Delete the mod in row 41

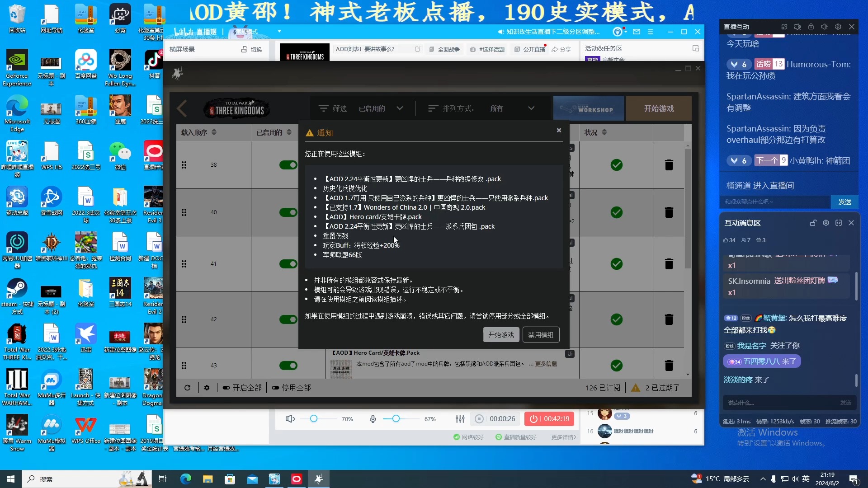(x=669, y=264)
